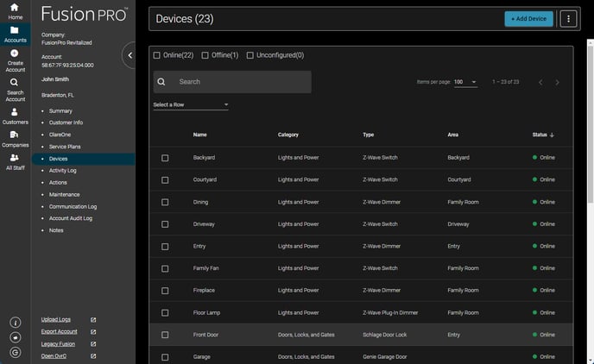Click the round icon below the info icon

click(x=16, y=337)
